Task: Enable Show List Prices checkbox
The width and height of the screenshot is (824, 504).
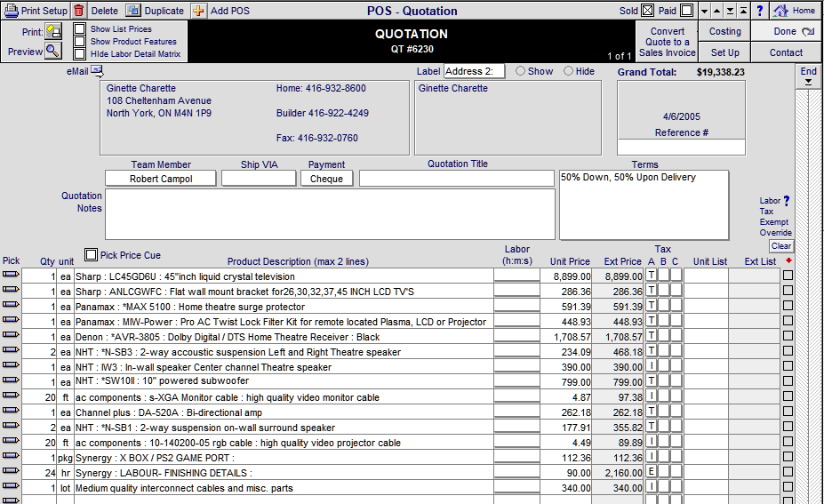Action: [x=79, y=29]
